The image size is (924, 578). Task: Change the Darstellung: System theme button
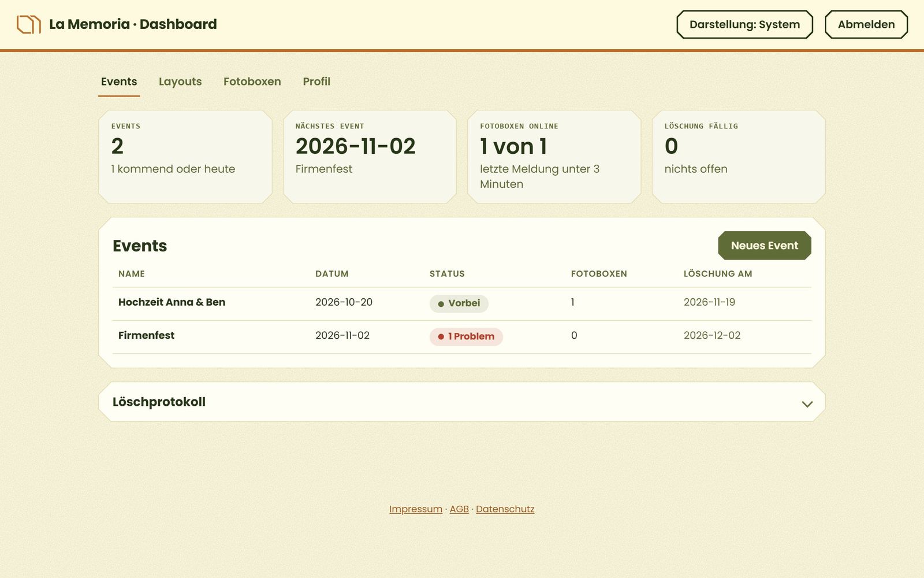pos(744,24)
